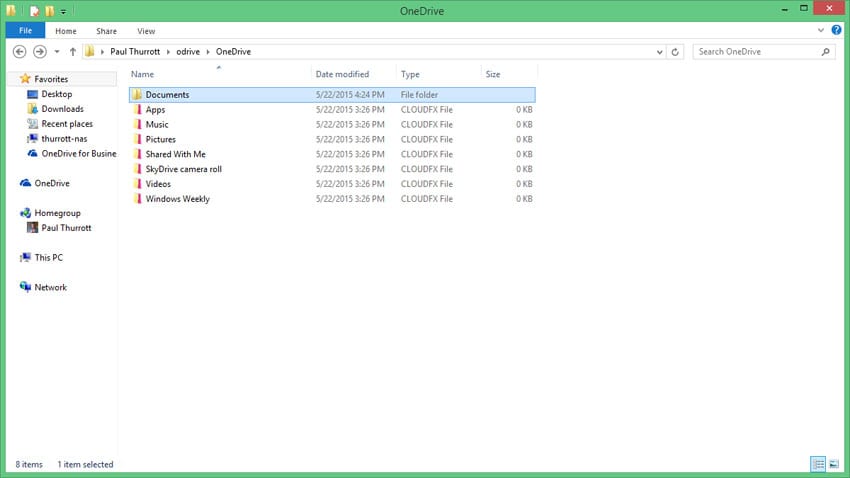
Task: Select the Videos file row
Action: click(x=332, y=184)
